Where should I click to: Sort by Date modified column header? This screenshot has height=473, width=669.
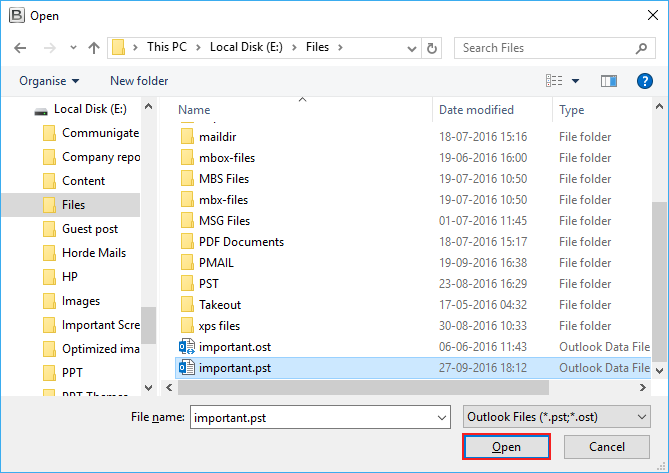pyautogui.click(x=476, y=110)
